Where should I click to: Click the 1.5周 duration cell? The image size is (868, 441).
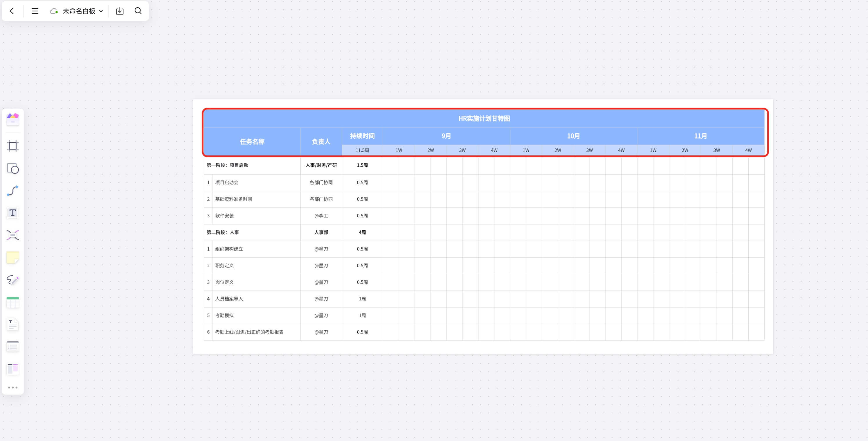[x=362, y=165]
